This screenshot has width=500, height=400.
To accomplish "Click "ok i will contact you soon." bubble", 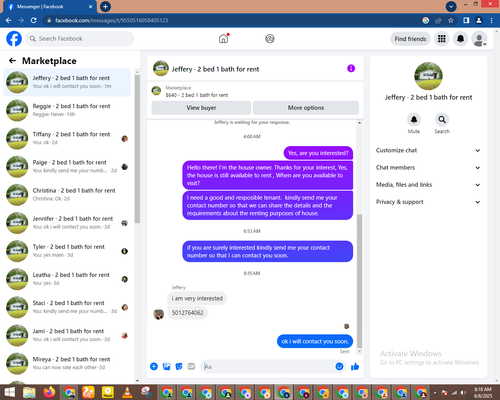I will pos(315,341).
